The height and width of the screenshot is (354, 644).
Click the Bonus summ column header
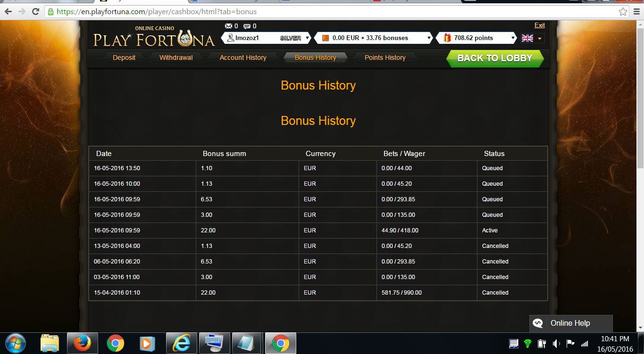pos(225,154)
